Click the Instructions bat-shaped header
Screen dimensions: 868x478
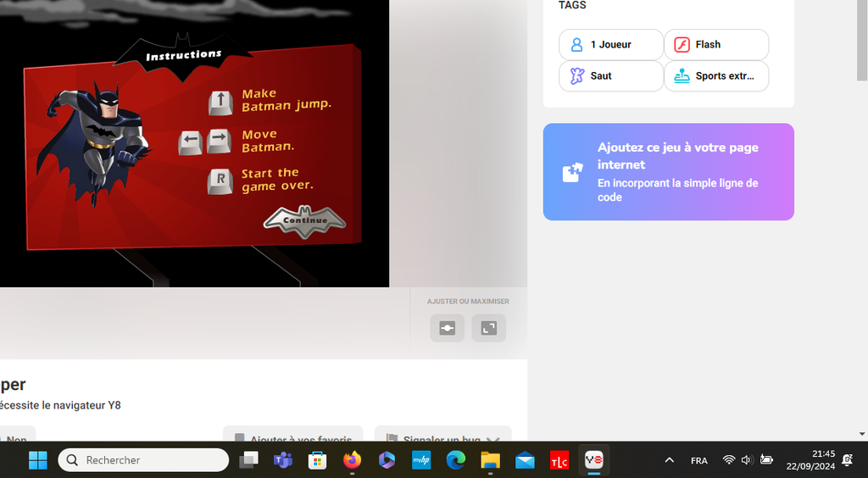(x=183, y=55)
